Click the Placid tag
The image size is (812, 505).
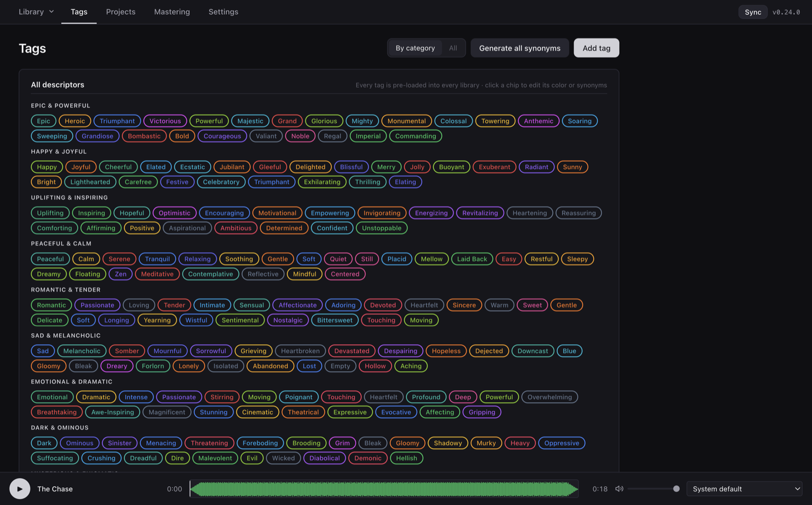pos(397,259)
